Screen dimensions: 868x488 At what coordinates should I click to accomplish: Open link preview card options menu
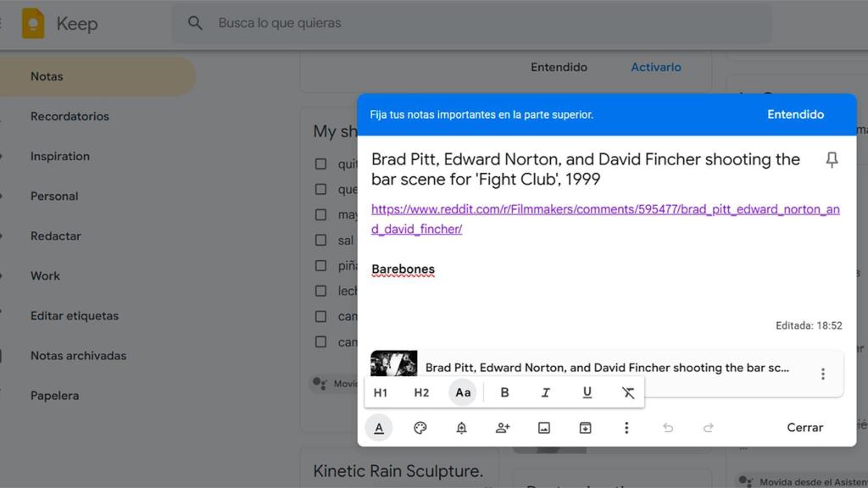(x=821, y=373)
